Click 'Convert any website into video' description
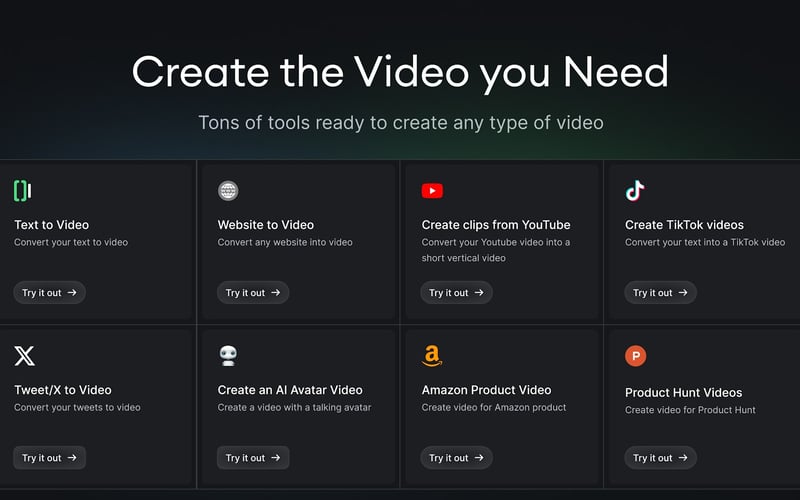The height and width of the screenshot is (500, 800). coord(285,242)
